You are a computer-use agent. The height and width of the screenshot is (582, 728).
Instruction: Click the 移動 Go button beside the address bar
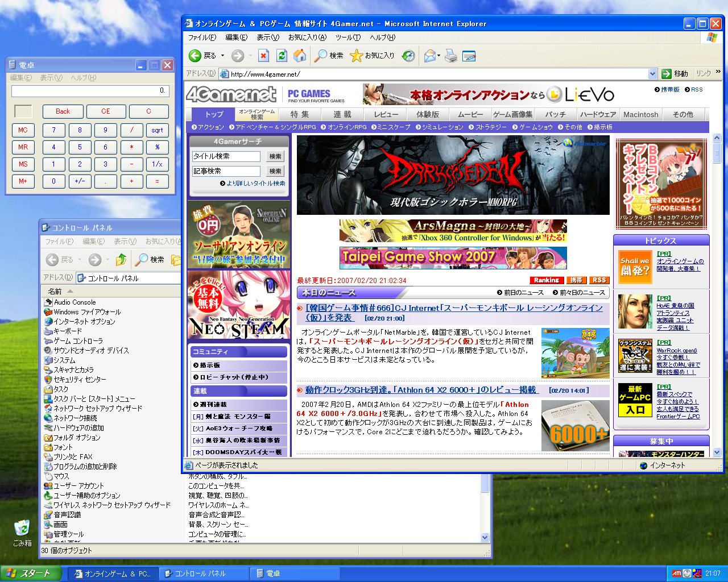[x=675, y=74]
